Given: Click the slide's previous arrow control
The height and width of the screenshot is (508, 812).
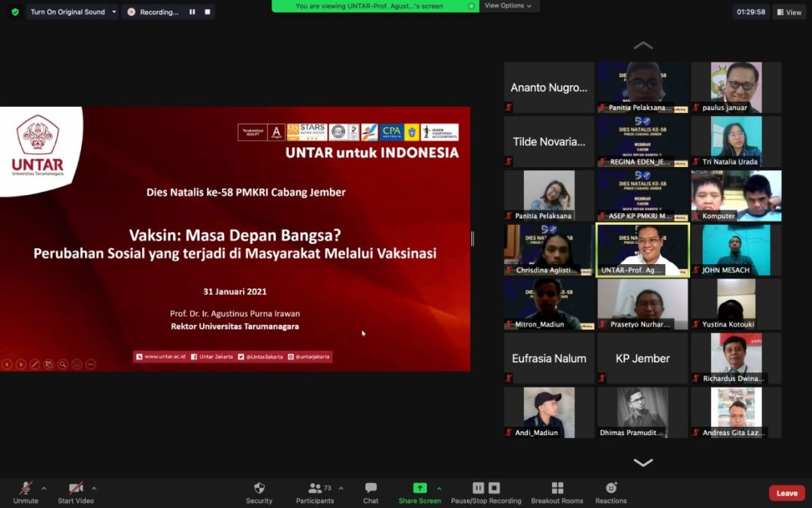Looking at the screenshot, I should [x=7, y=364].
